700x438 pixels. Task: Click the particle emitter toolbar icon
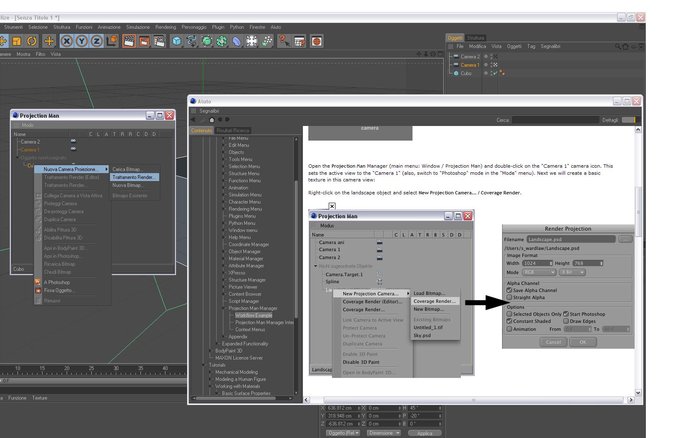[x=267, y=42]
